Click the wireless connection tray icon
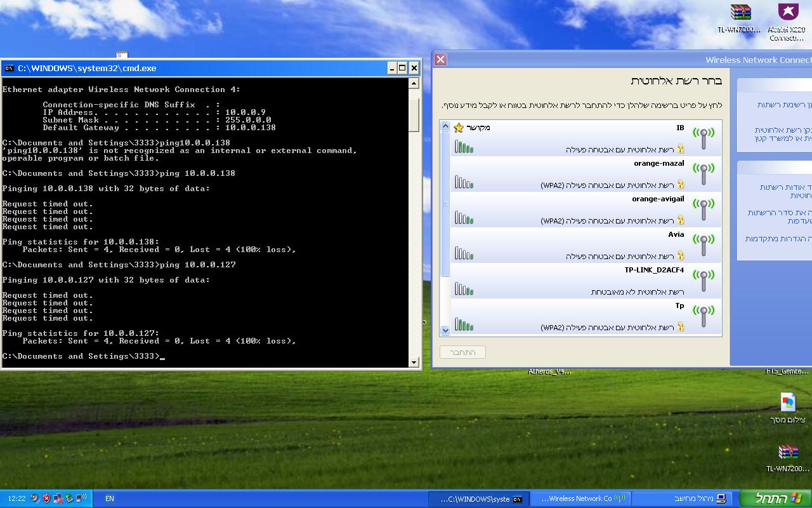The image size is (812, 508). [81, 498]
